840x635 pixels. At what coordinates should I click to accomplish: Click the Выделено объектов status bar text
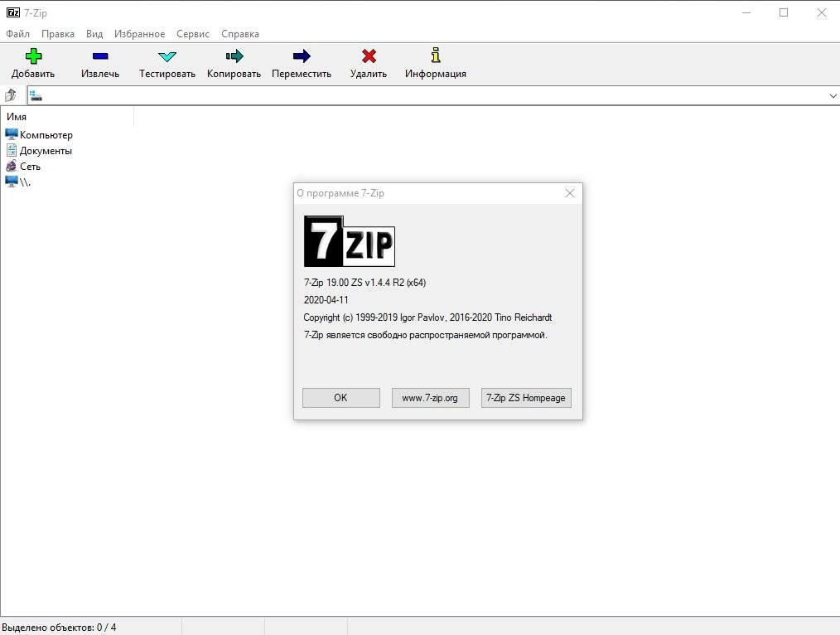pos(59,627)
